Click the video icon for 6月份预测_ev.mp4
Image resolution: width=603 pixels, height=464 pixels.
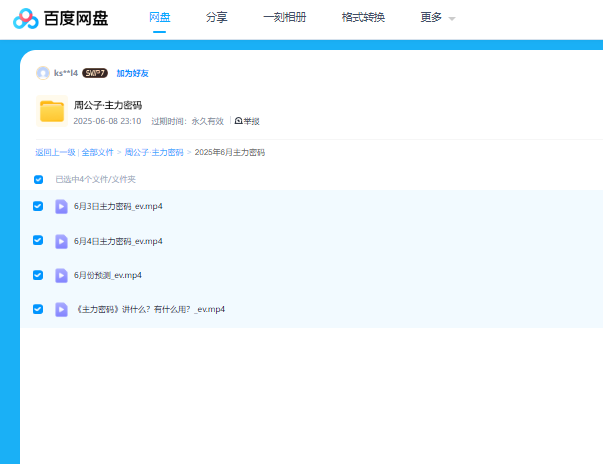coord(61,275)
